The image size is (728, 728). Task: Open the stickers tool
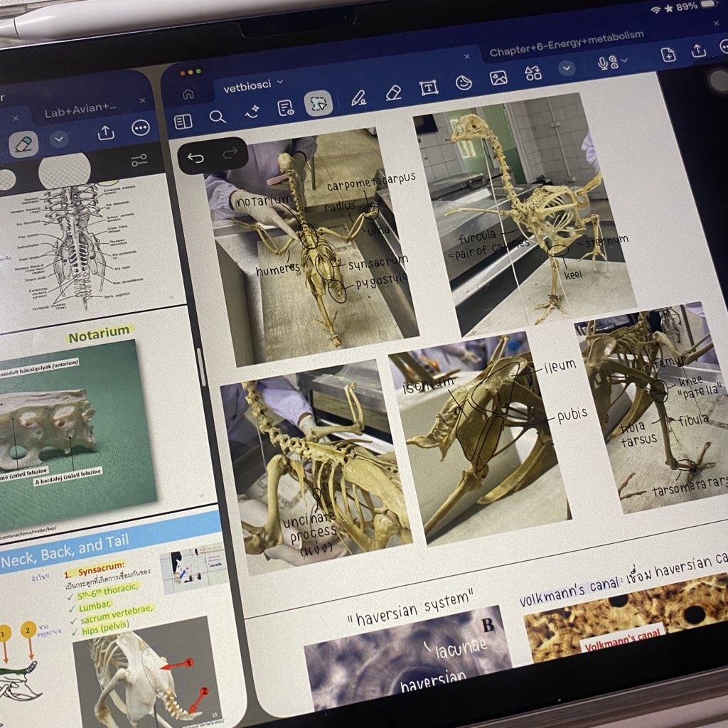(x=464, y=82)
